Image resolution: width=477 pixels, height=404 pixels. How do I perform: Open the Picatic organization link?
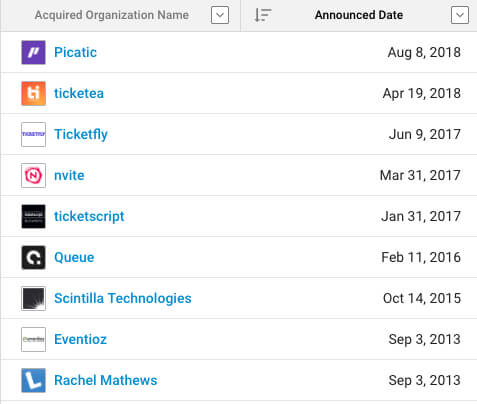76,52
